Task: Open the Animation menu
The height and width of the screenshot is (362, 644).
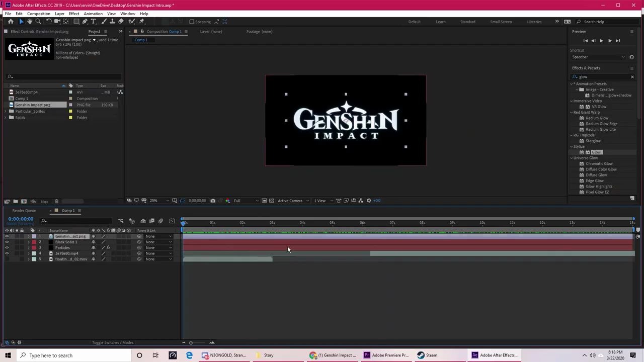Action: [93, 14]
